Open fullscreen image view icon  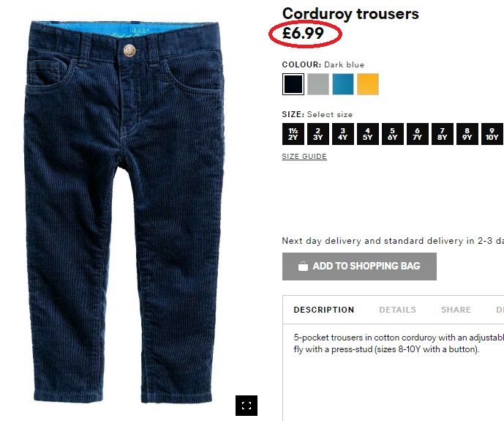[x=247, y=405]
